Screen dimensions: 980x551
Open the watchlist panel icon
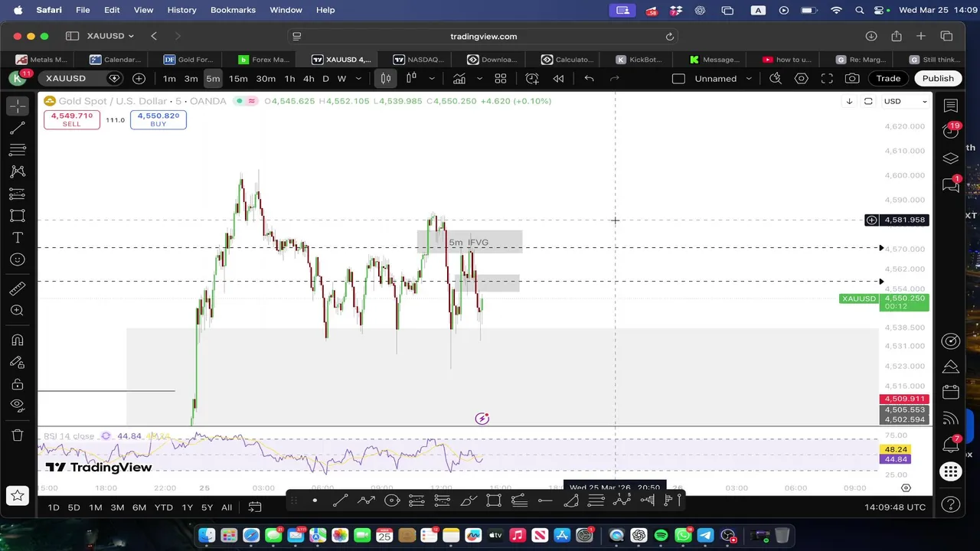click(x=951, y=106)
